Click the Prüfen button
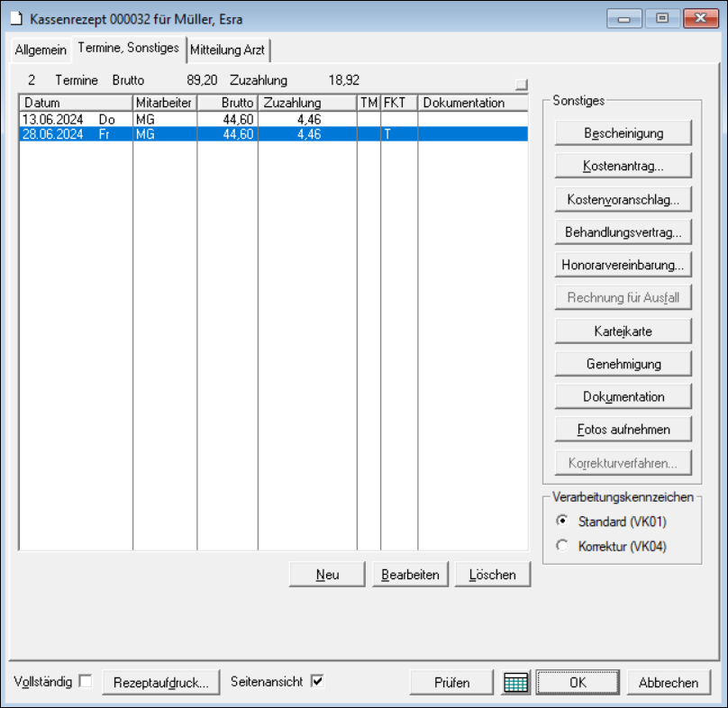Image resolution: width=728 pixels, height=708 pixels. pos(451,682)
